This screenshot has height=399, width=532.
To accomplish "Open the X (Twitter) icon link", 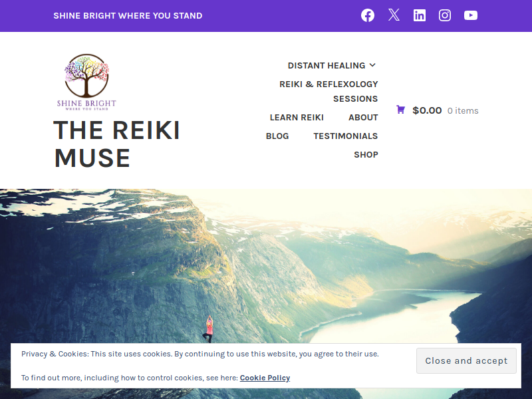I will (x=394, y=15).
